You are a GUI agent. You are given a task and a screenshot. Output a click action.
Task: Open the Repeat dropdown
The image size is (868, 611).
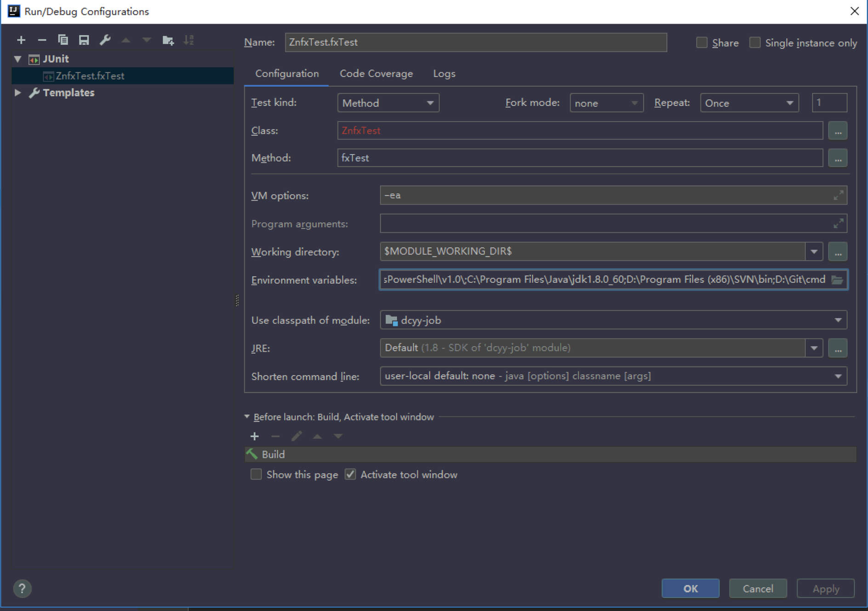pyautogui.click(x=749, y=103)
